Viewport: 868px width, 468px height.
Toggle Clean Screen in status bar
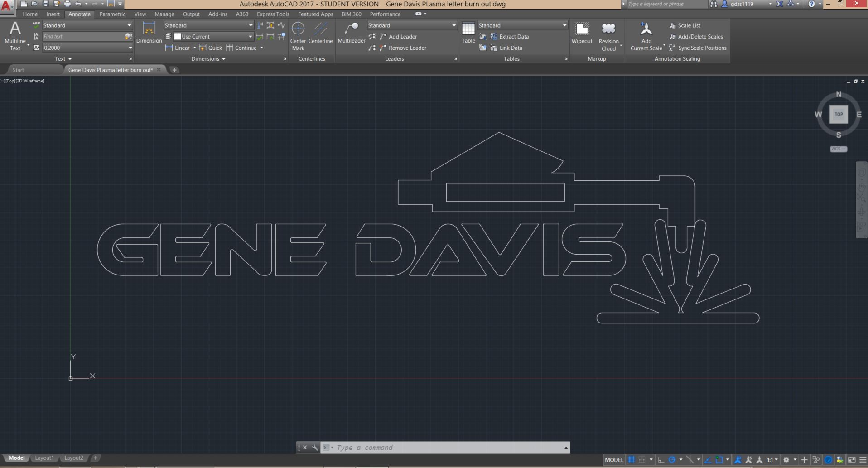click(x=852, y=460)
